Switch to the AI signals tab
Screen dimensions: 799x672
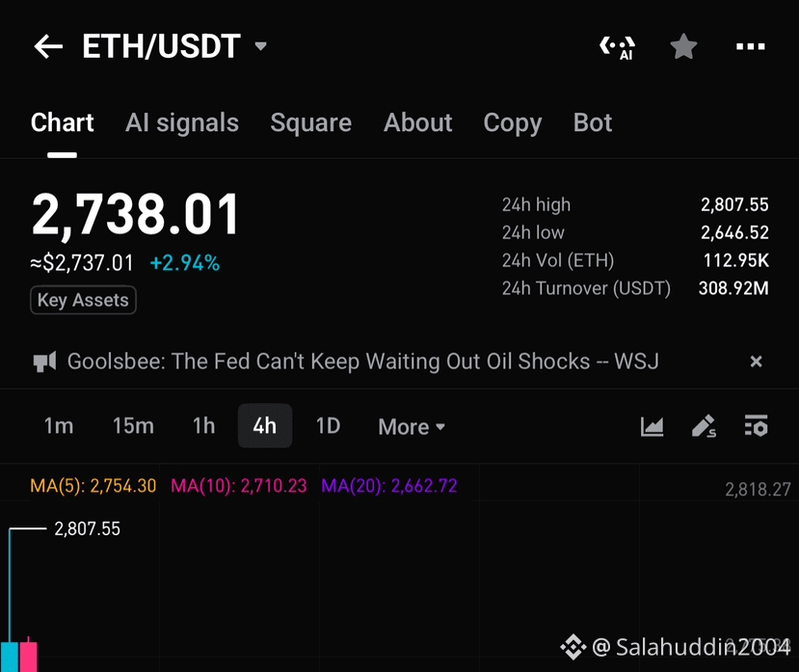point(182,122)
